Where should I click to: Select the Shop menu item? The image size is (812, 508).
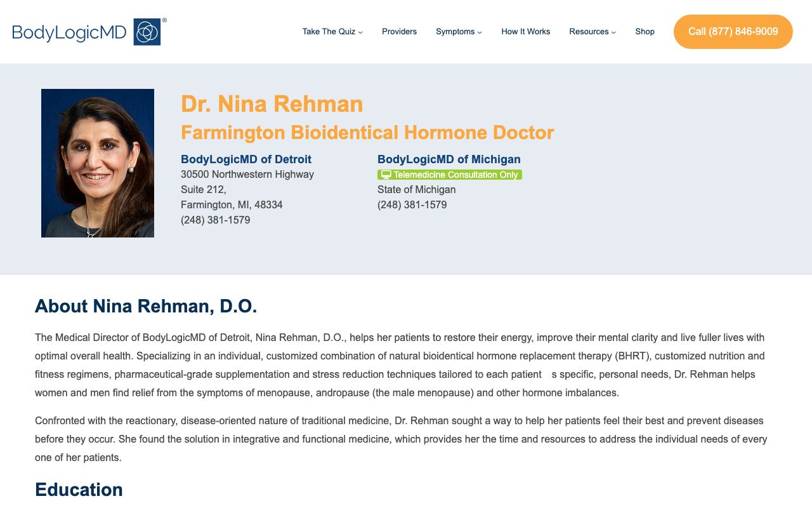pos(645,31)
